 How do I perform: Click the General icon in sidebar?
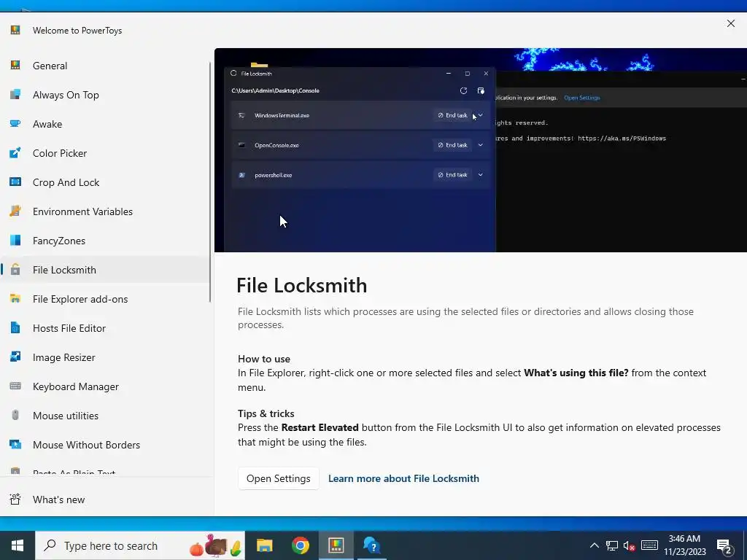click(15, 65)
